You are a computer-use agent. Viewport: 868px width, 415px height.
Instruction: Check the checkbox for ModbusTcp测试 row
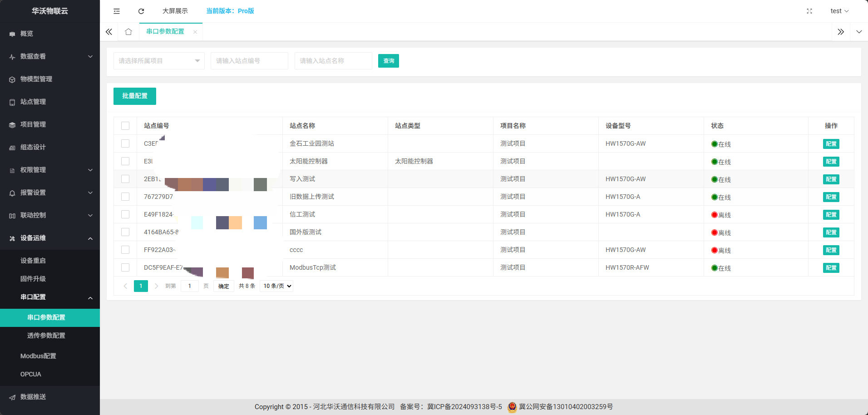tap(125, 267)
